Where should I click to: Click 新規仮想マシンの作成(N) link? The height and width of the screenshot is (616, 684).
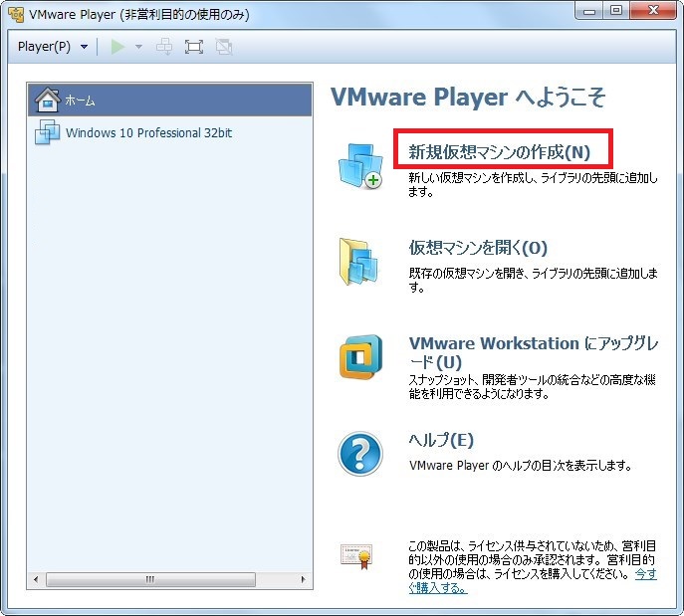pyautogui.click(x=499, y=151)
